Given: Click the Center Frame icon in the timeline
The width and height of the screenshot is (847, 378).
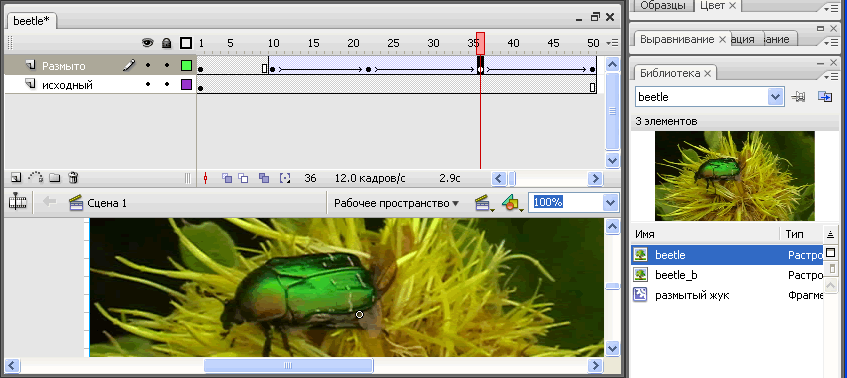Looking at the screenshot, I should point(205,178).
